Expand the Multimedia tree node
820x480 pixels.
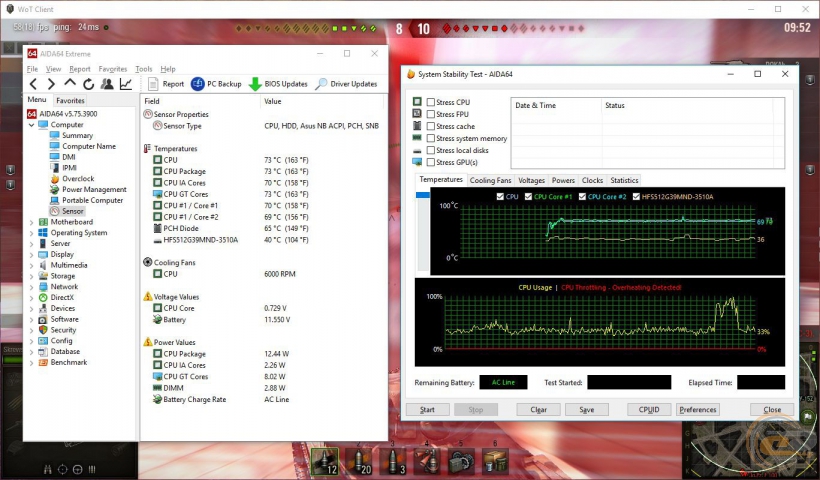[31, 266]
